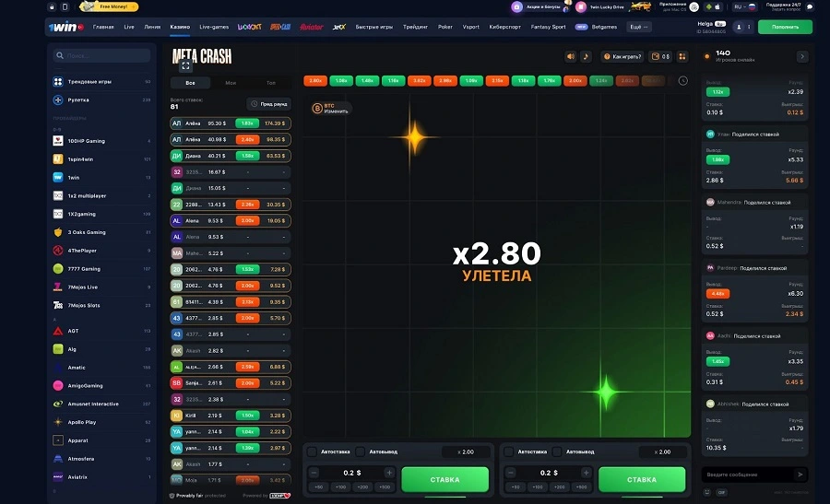
Task: Send chat message with arrow icon
Action: coord(800,475)
